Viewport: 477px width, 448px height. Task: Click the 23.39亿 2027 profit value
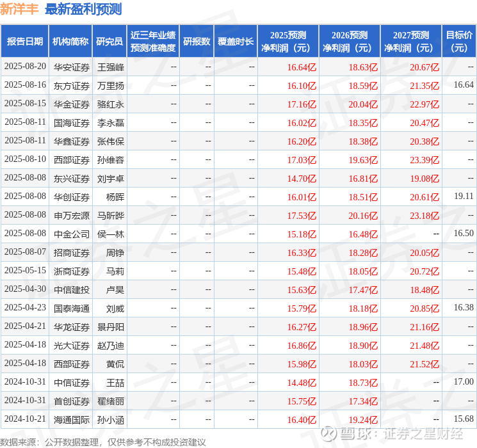click(424, 160)
